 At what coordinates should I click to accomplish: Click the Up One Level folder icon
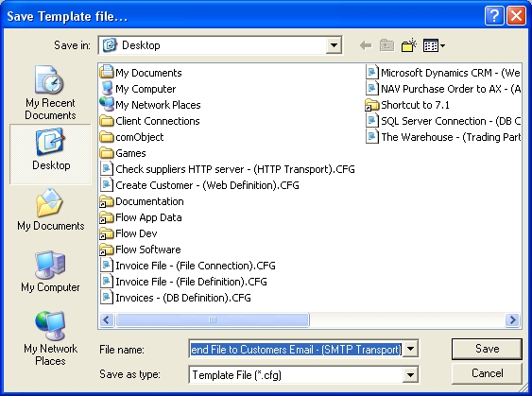(x=386, y=45)
